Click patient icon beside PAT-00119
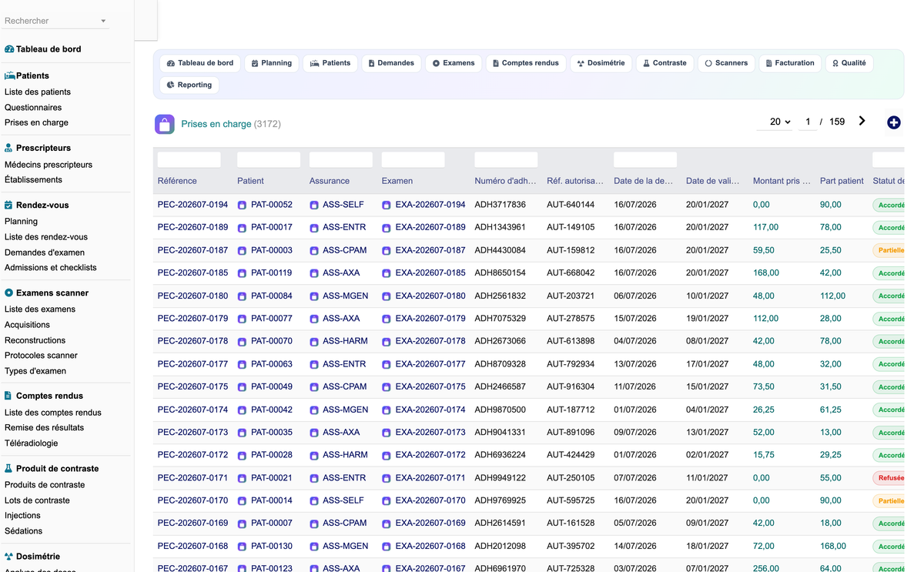The height and width of the screenshot is (572, 924). click(x=242, y=273)
